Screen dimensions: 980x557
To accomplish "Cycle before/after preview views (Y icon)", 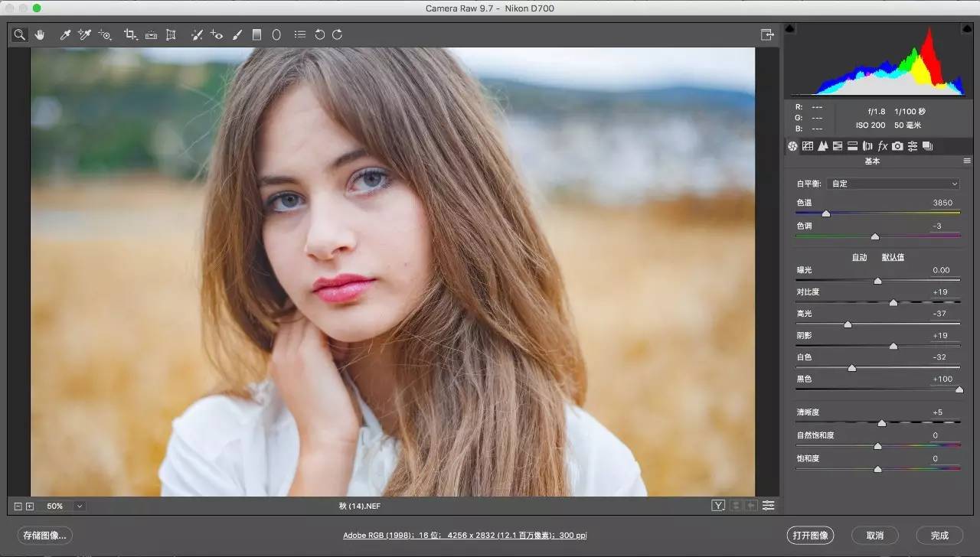I will pos(718,506).
